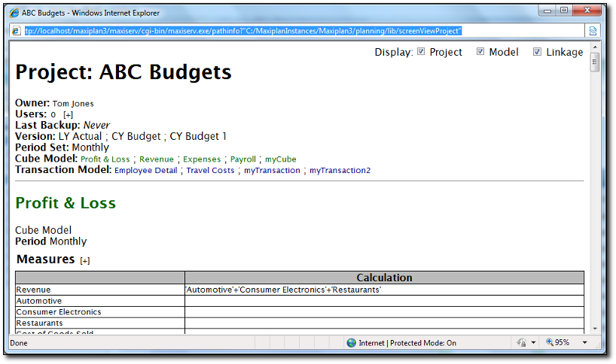Expand the Measures section with [+]

[85, 260]
